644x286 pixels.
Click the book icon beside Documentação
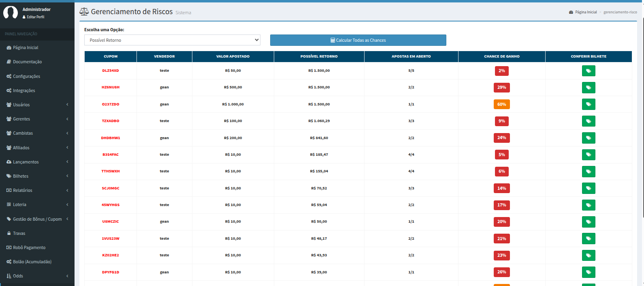[x=9, y=62]
